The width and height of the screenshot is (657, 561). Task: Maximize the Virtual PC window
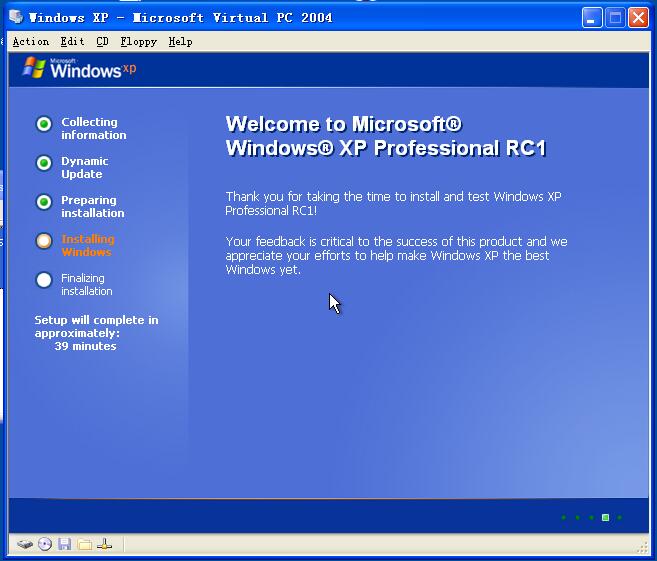tap(615, 18)
